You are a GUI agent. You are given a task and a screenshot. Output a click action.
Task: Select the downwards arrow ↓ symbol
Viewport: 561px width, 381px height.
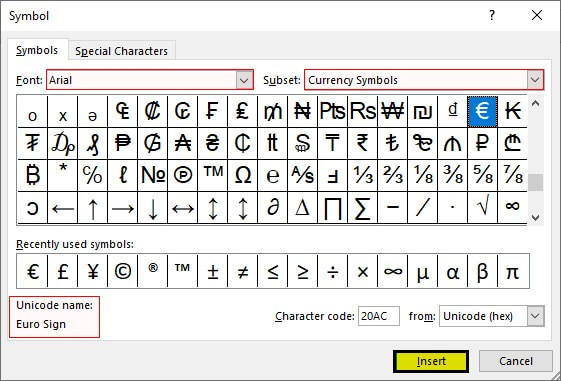click(152, 208)
